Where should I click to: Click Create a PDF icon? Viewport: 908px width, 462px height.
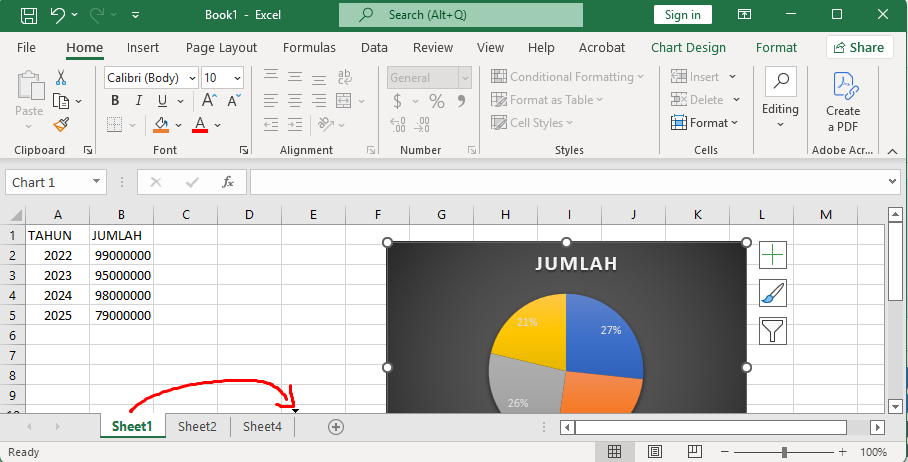[x=842, y=102]
